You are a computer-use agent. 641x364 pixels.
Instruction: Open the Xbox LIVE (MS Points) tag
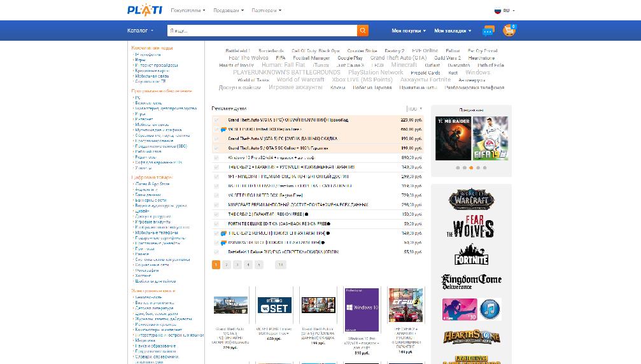(362, 80)
